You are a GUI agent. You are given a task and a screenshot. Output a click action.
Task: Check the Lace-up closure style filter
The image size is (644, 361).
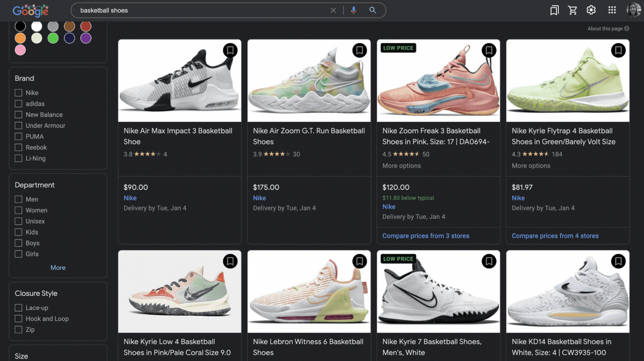click(x=18, y=307)
